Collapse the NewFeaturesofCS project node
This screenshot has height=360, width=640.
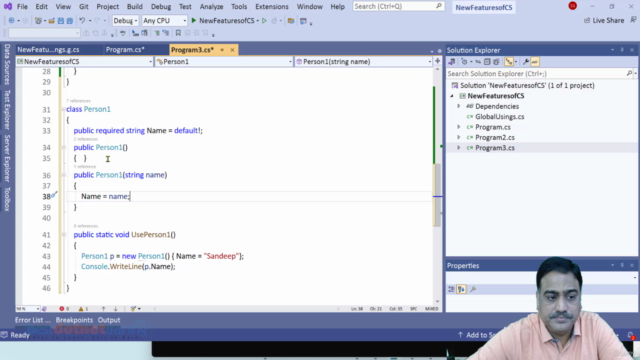(x=452, y=96)
